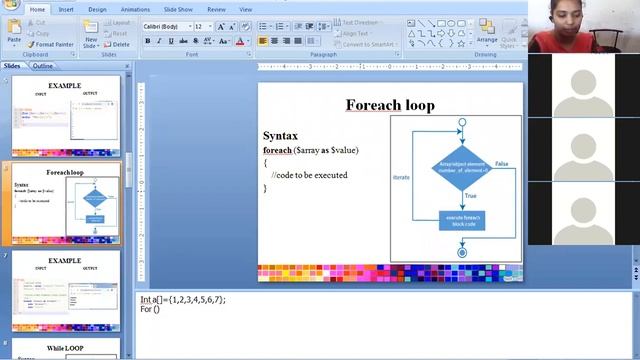Select the Left Brace shape
This screenshot has height=360, width=640.
[441, 43]
